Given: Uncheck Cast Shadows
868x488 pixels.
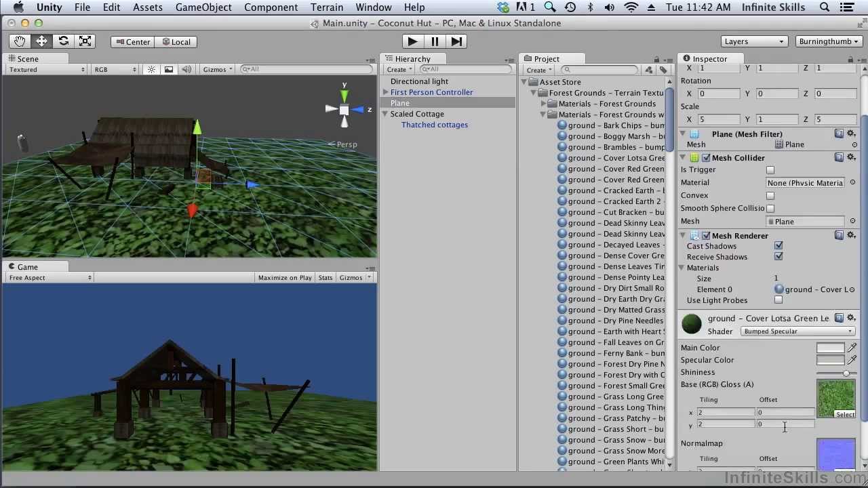Looking at the screenshot, I should [778, 246].
